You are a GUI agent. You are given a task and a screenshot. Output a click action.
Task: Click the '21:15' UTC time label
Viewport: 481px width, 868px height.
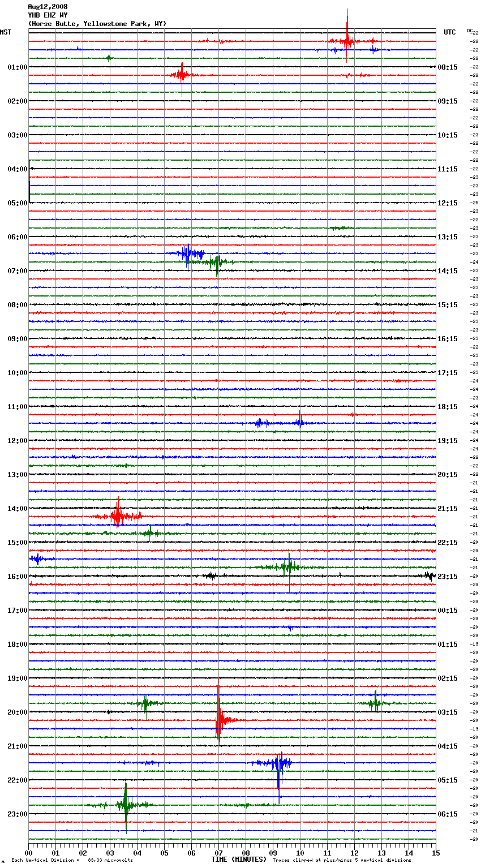448,509
